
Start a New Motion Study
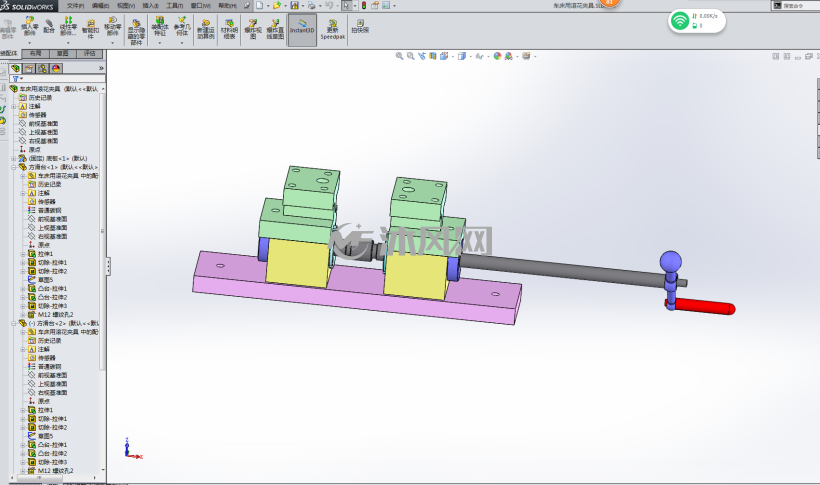coord(206,29)
